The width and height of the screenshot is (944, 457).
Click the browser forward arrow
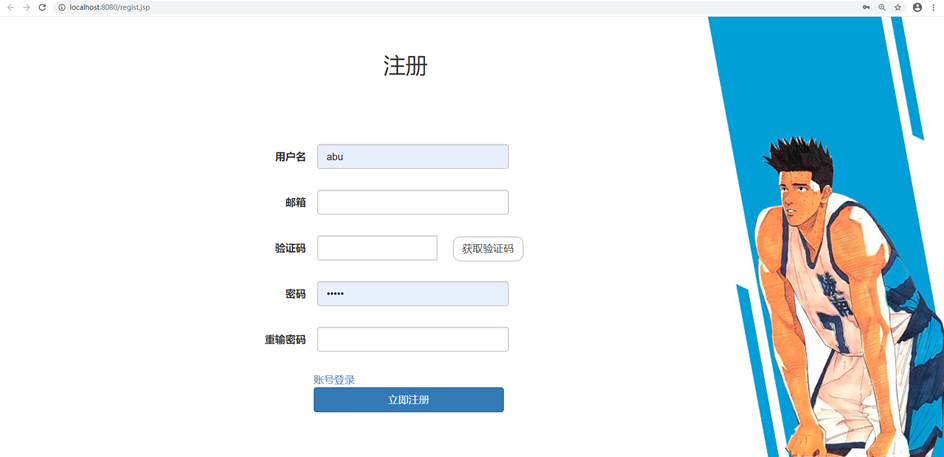click(x=26, y=7)
